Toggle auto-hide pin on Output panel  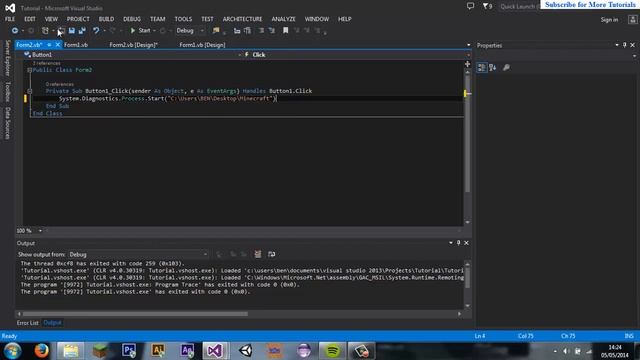[458, 243]
